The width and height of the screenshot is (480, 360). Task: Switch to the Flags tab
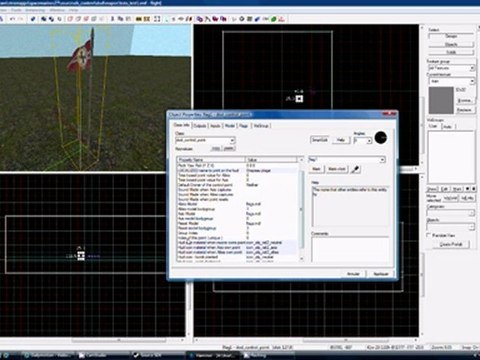click(x=244, y=126)
